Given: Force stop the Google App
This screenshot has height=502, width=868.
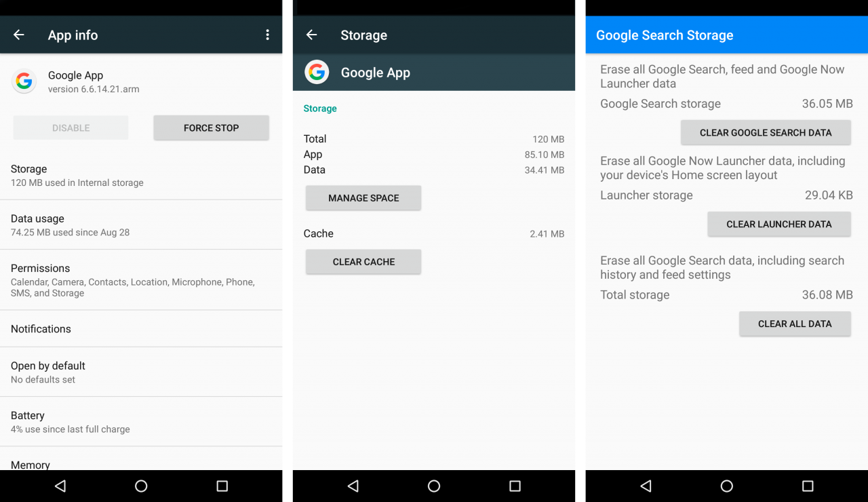Looking at the screenshot, I should click(x=212, y=128).
